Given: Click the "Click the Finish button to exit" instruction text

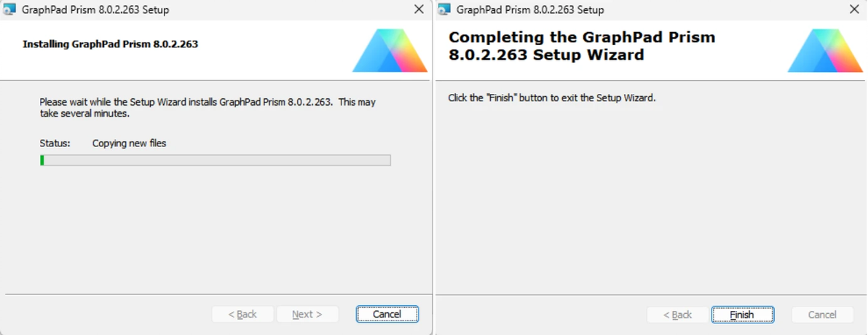Looking at the screenshot, I should (551, 98).
